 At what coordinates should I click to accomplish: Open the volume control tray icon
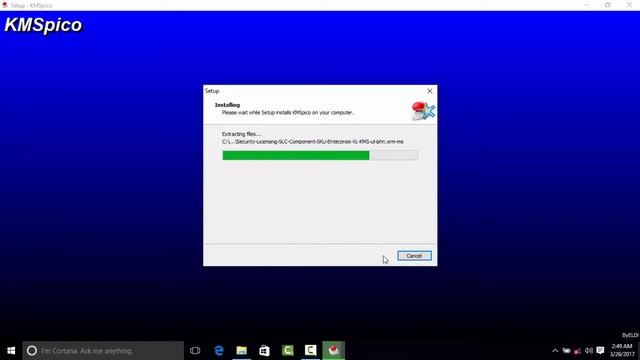589,351
